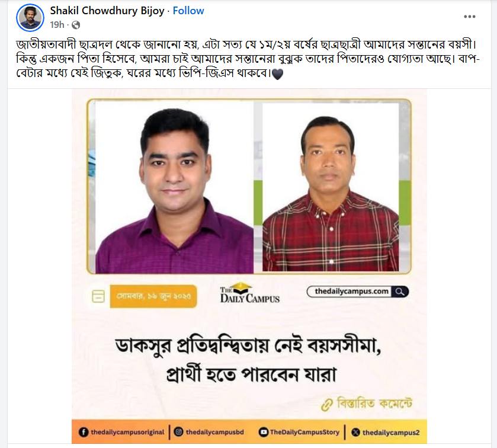Screen dimensions: 497x448
Task: Click the author's round profile picture
Action: 30,17
